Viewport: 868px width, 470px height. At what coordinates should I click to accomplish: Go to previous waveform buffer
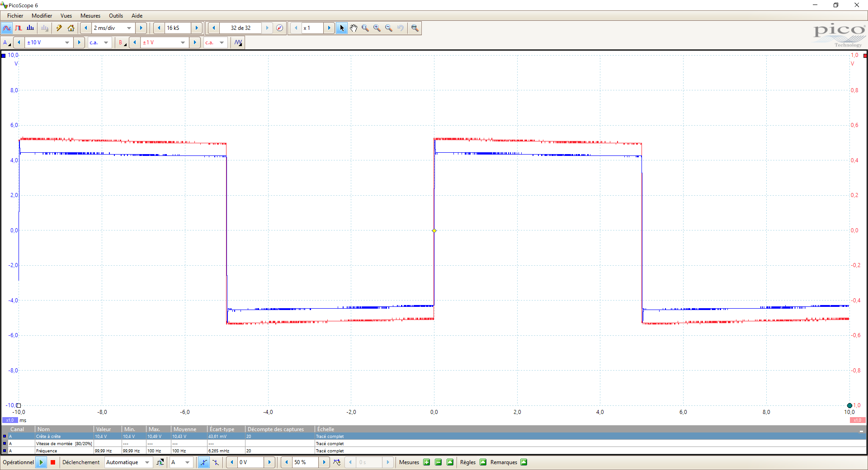point(213,28)
